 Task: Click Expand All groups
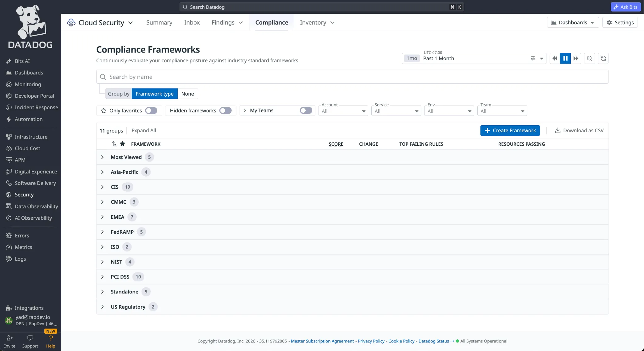pos(144,130)
